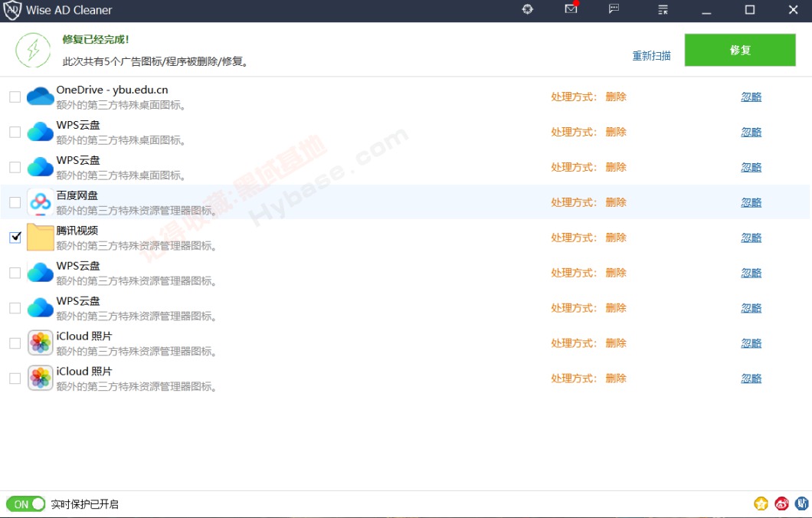Uncheck the 腾讯视频 row checkbox

pos(15,238)
